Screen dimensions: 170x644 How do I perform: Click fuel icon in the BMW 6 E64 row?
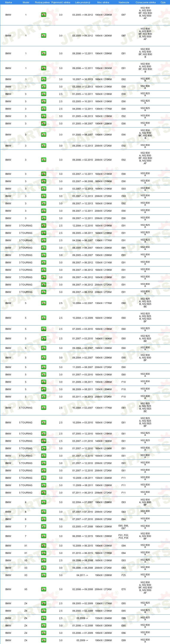[43, 519]
